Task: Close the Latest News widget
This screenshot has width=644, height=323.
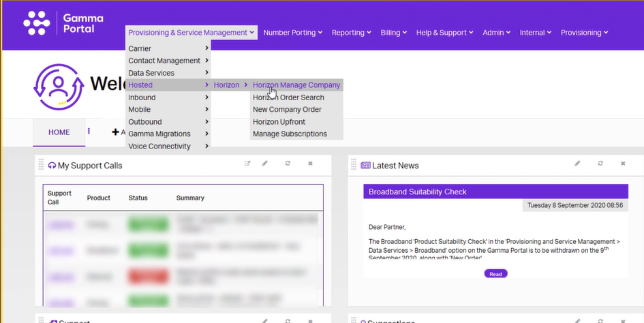Action: pyautogui.click(x=623, y=163)
